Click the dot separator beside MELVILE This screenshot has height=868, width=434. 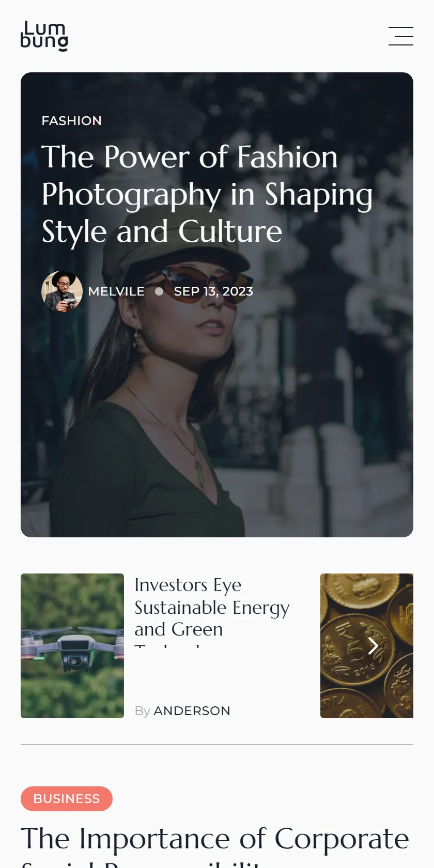click(159, 291)
